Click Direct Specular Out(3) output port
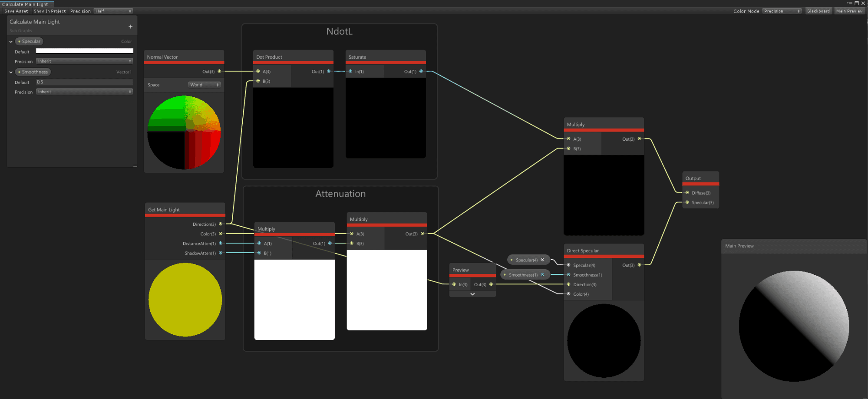The width and height of the screenshot is (868, 399). 639,265
